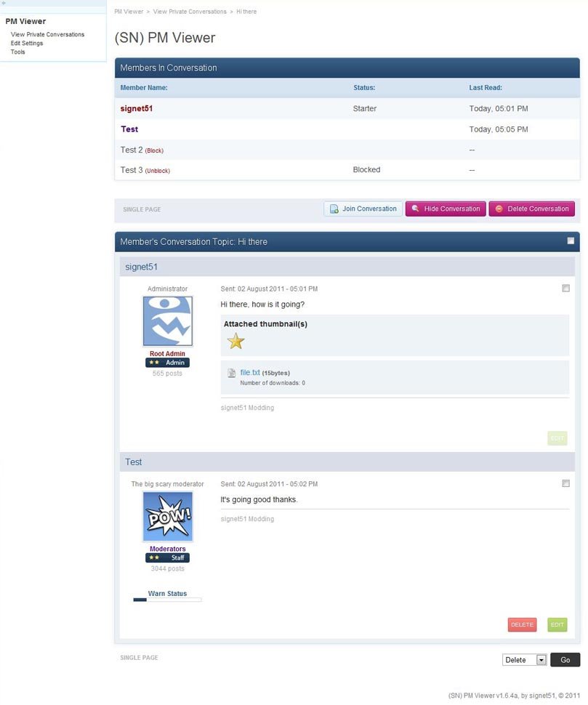The image size is (588, 705).
Task: Click the Staff rank badge
Action: 167,557
